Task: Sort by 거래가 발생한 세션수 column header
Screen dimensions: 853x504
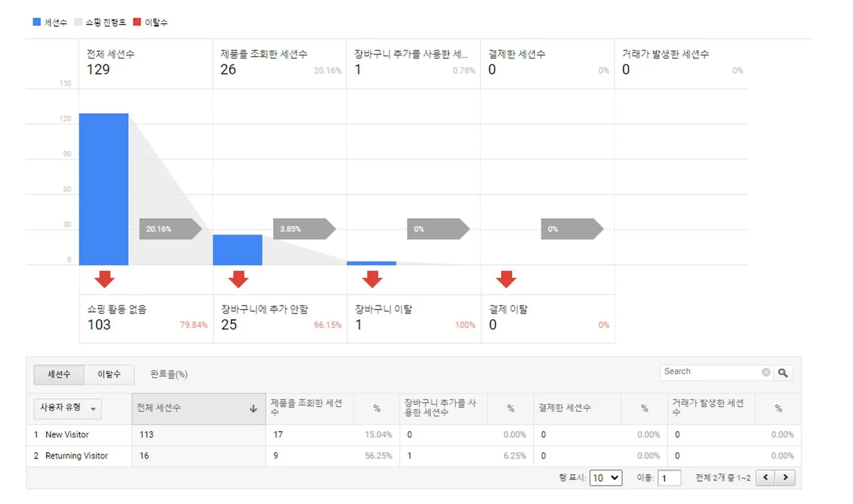Action: coord(711,408)
